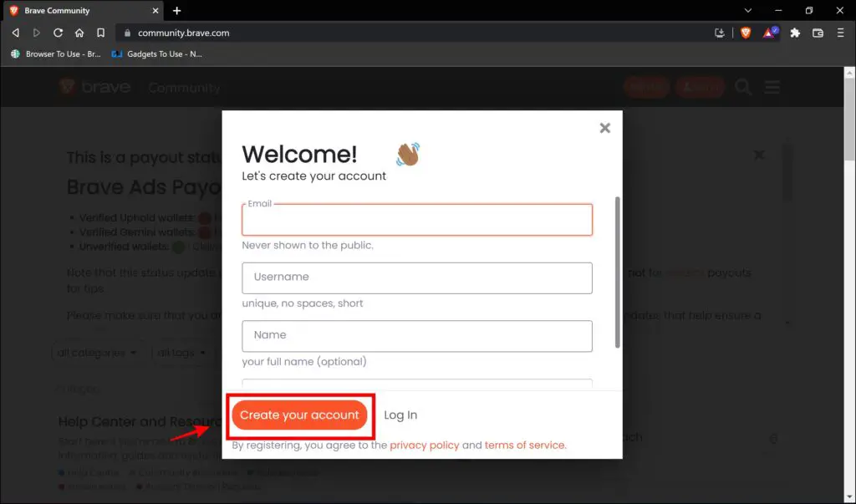This screenshot has height=504, width=856.
Task: Open the all categories dropdown
Action: (x=97, y=353)
